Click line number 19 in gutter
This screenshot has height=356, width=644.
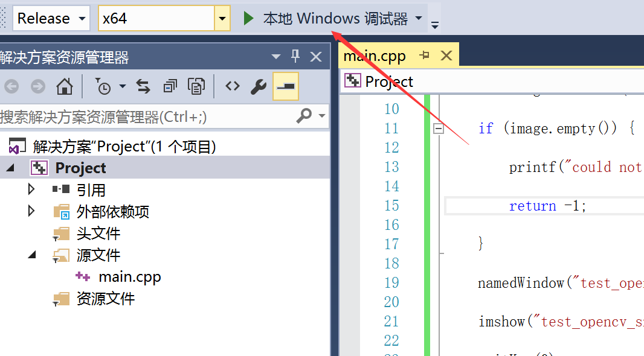coord(391,282)
